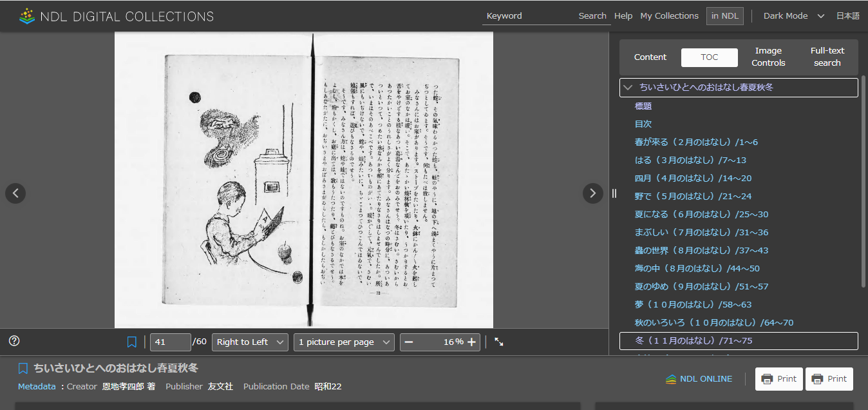The image size is (868, 410).
Task: Open the Right to Left dropdown
Action: click(x=250, y=342)
